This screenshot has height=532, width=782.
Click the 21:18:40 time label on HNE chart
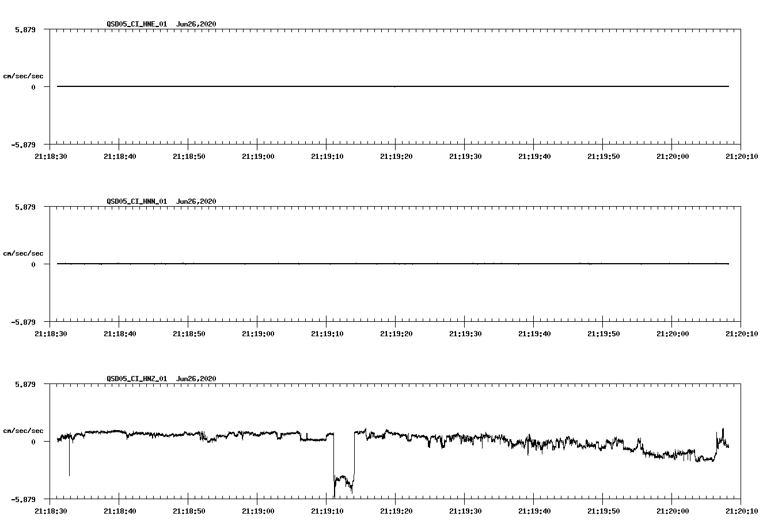click(x=120, y=156)
